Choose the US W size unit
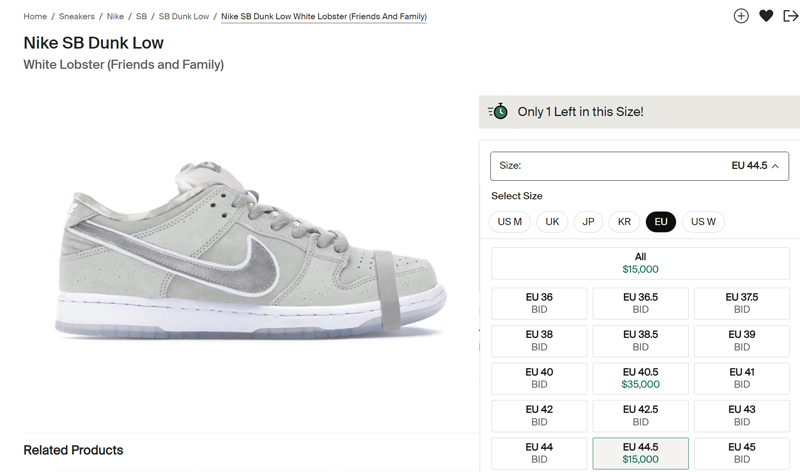The height and width of the screenshot is (472, 800). click(703, 222)
